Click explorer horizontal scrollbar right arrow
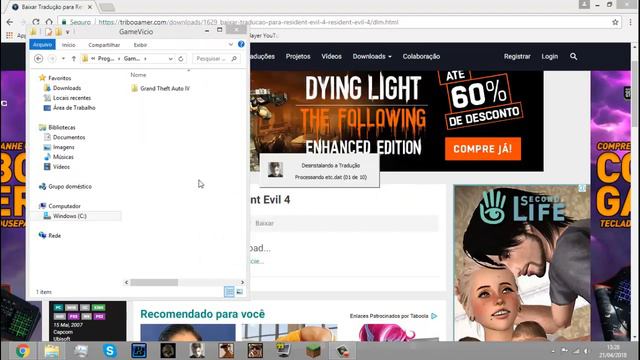Viewport: 640px width, 360px height. (x=242, y=282)
